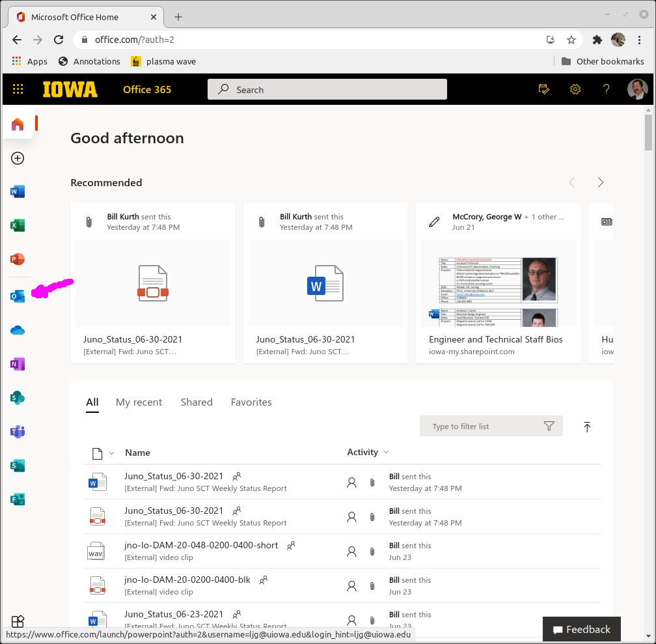Viewport: 656px width, 644px height.
Task: Click the Office Search box
Action: pyautogui.click(x=327, y=90)
